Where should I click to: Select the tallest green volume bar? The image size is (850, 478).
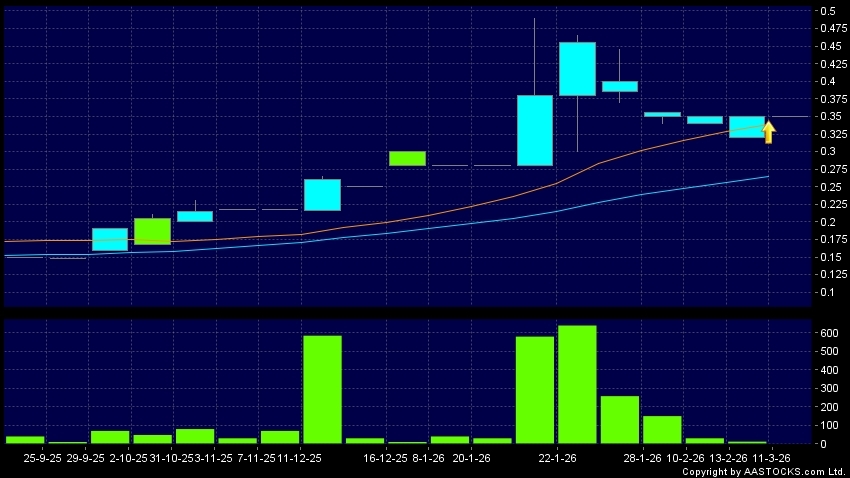coord(577,384)
